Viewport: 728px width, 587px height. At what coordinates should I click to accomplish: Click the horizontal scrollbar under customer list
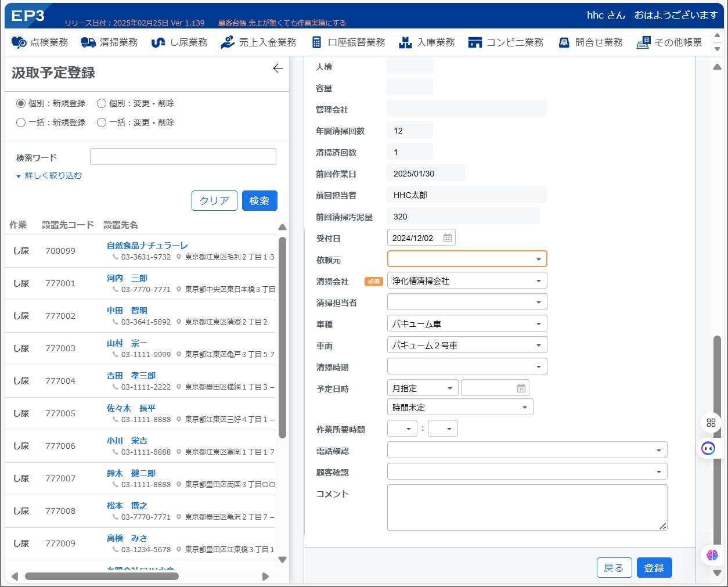click(102, 577)
